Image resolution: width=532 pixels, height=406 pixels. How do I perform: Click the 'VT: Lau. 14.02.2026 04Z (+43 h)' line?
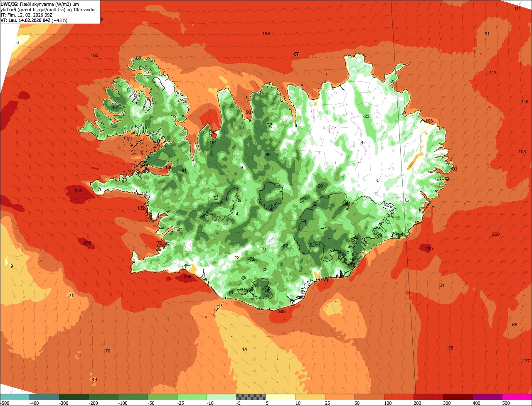(x=34, y=20)
